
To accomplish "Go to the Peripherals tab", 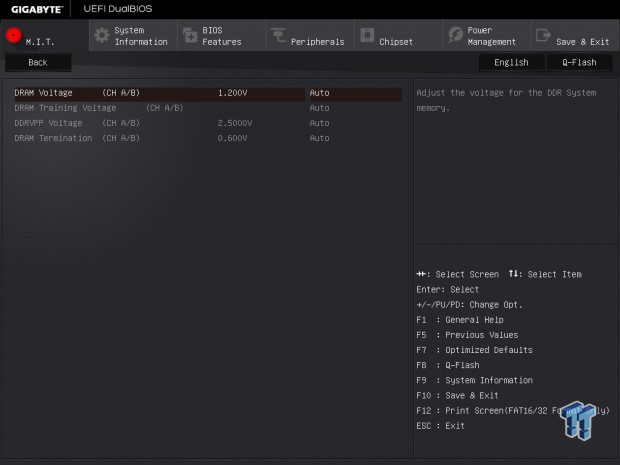I will [310, 36].
